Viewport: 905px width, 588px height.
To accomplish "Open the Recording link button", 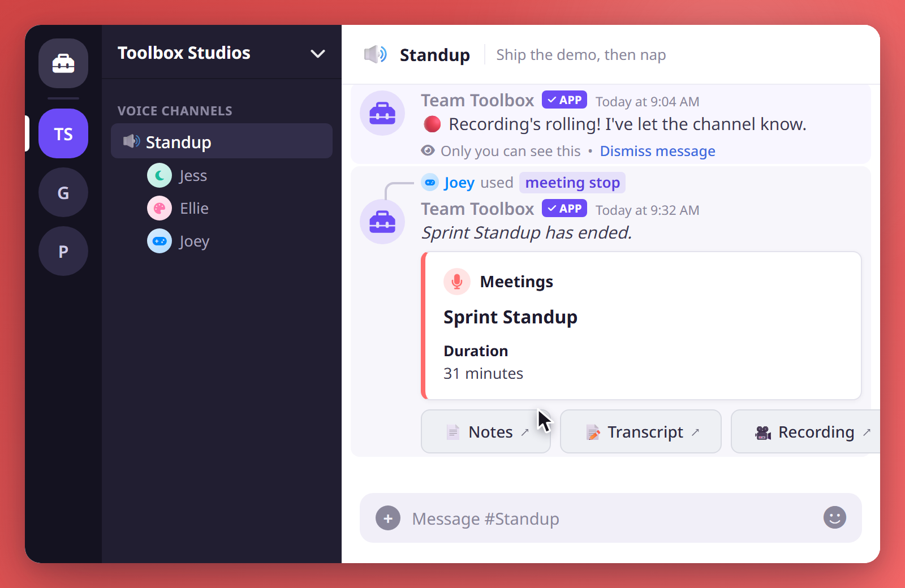I will click(806, 431).
